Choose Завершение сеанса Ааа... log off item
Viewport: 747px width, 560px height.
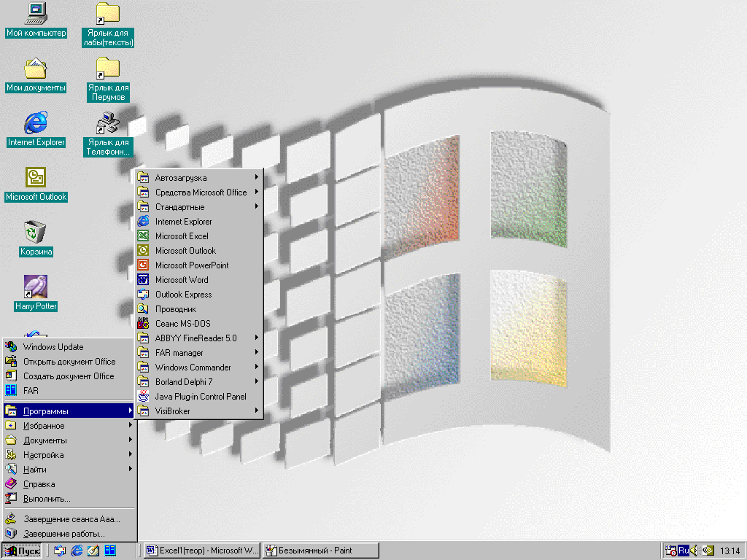click(x=69, y=519)
